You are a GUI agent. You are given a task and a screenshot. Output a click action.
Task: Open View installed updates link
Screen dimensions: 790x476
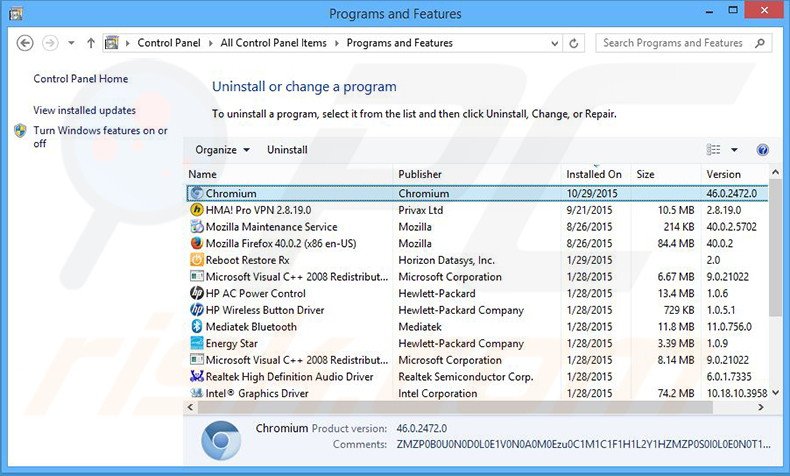[84, 110]
